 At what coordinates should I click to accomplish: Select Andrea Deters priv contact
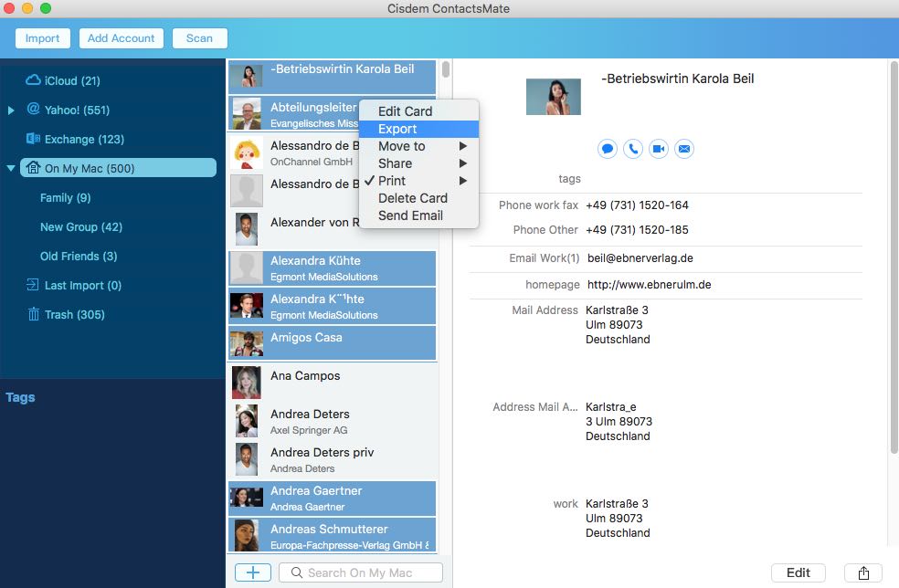pyautogui.click(x=332, y=459)
